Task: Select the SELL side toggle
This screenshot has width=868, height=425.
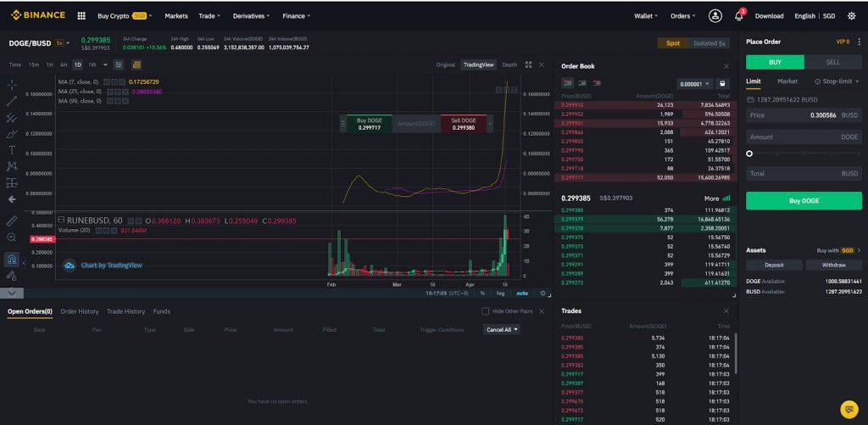Action: pyautogui.click(x=833, y=62)
